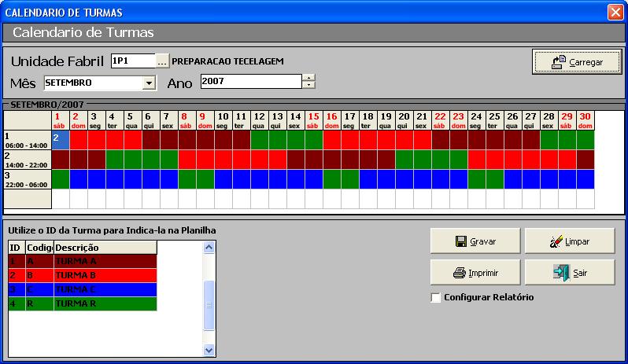Click the Carregar button to load the calendar
The height and width of the screenshot is (364, 628).
(x=577, y=61)
